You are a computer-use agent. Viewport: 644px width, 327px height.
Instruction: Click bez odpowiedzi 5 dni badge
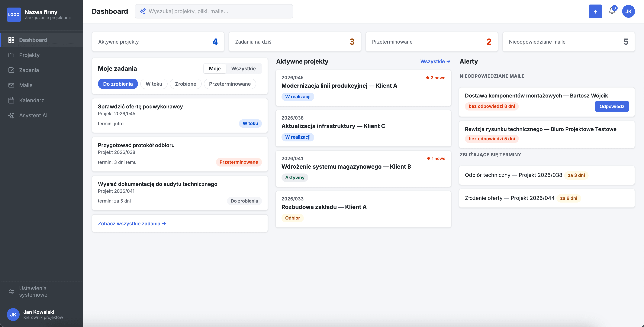coord(491,139)
